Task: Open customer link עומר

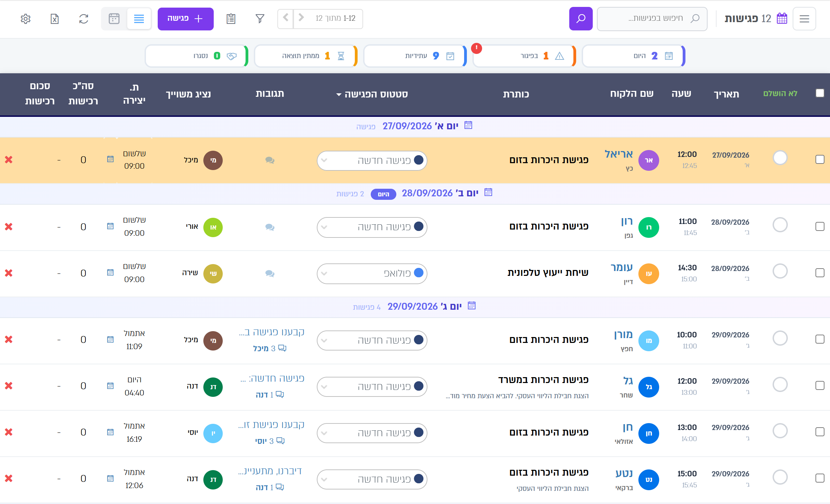Action: [x=621, y=267]
